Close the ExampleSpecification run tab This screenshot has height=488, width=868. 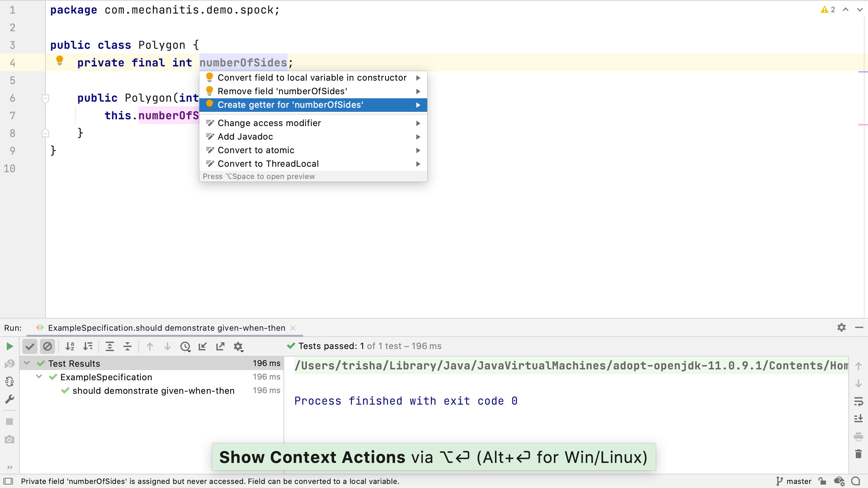click(293, 328)
